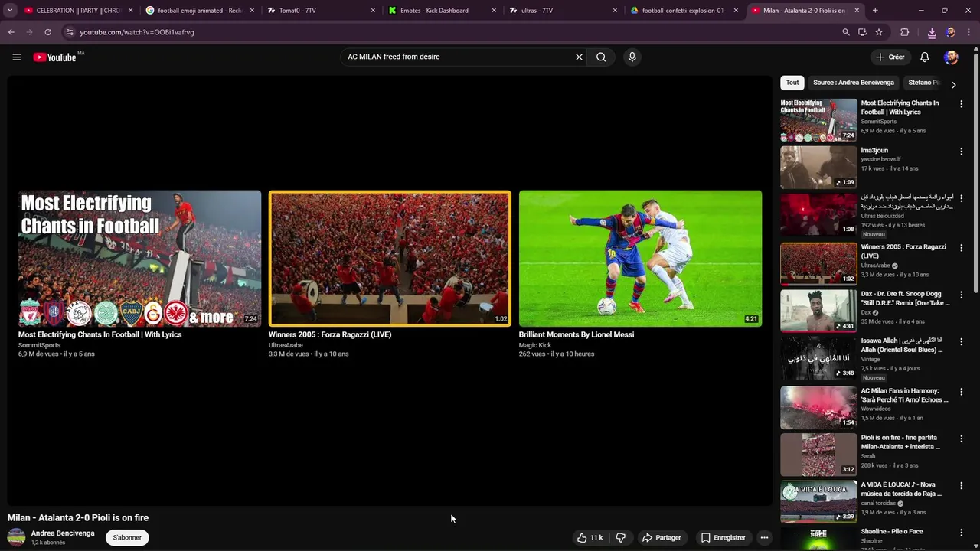This screenshot has width=980, height=551.
Task: Open Andrea Bencivenga channel avatar
Action: point(16,537)
